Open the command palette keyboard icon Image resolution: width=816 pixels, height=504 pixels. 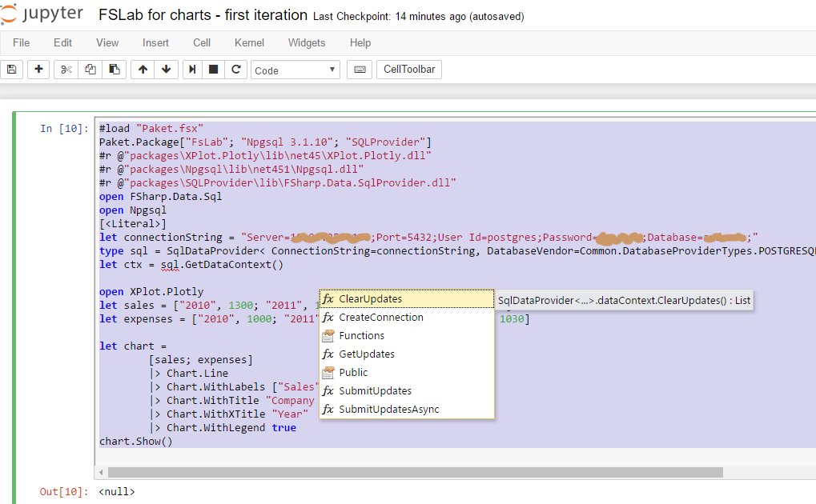click(x=359, y=70)
